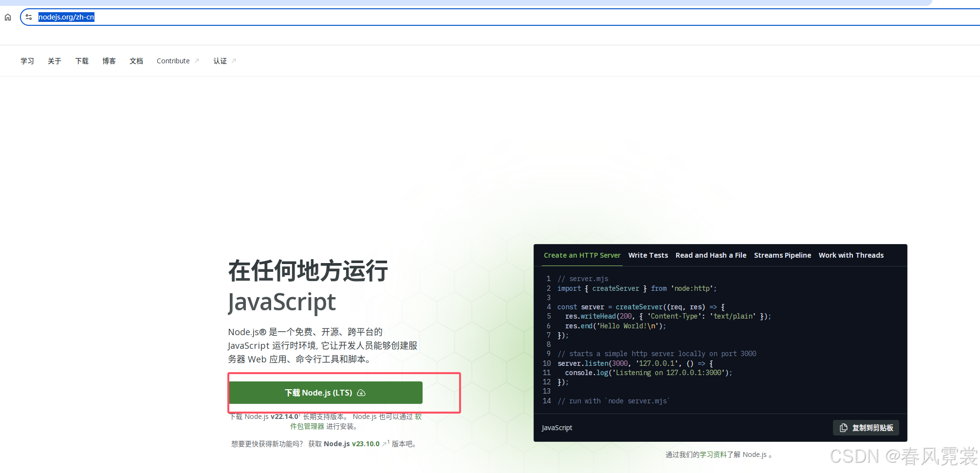Click the JavaScript language label
980x473 pixels.
(557, 428)
